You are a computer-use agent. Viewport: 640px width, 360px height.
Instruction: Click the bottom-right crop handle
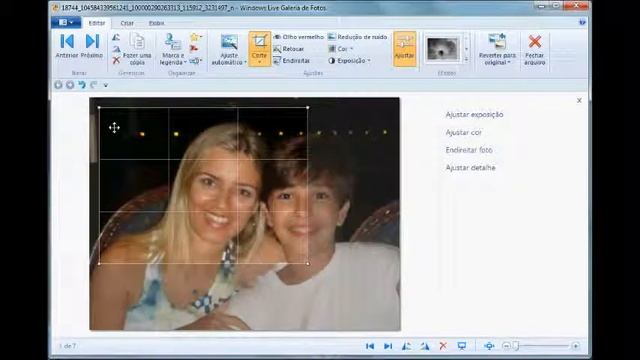[x=307, y=264]
